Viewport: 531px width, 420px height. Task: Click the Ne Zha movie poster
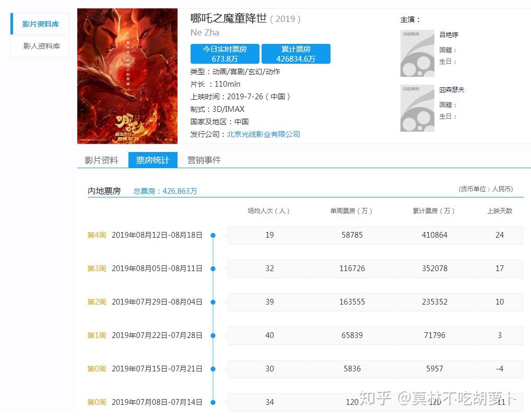point(127,76)
